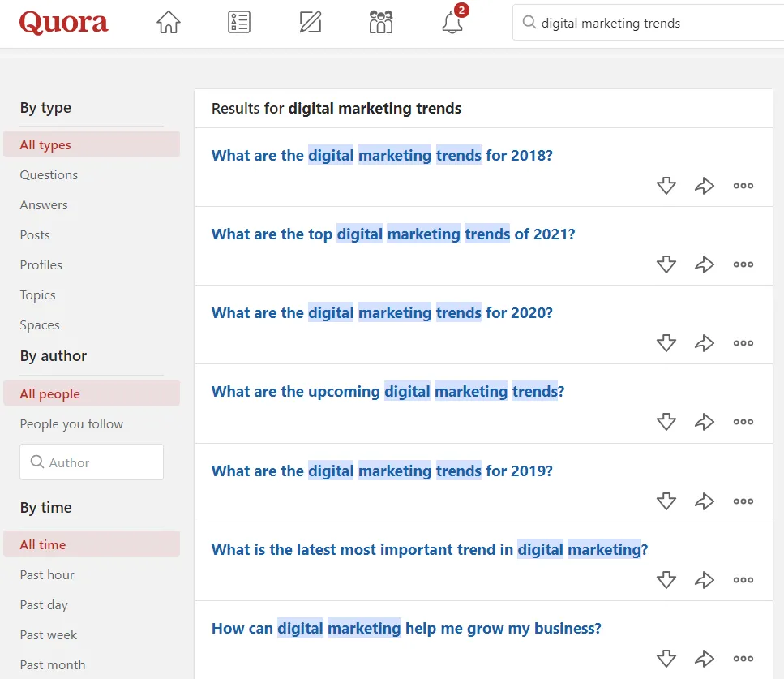
Task: Open 'What are the upcoming digital marketing trends?'
Action: pyautogui.click(x=388, y=392)
